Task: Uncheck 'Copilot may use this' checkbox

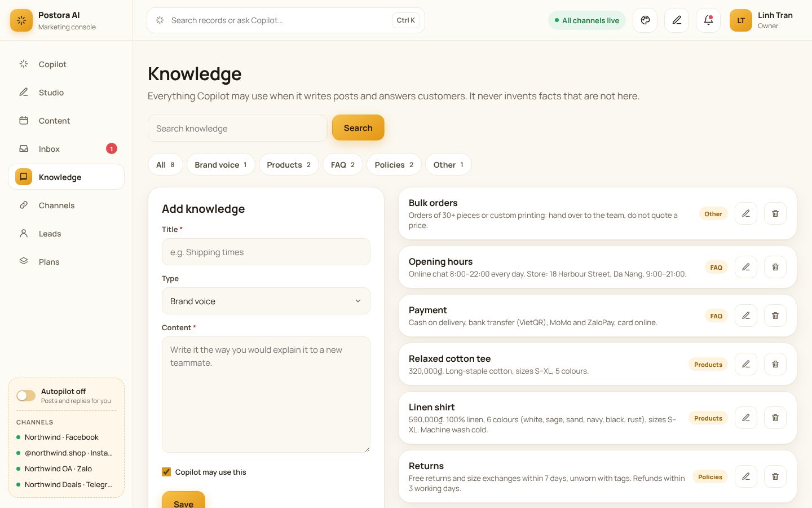Action: [x=166, y=472]
